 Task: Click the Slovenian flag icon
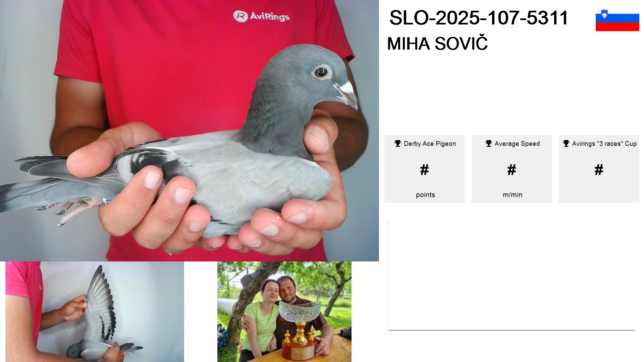pos(617,20)
